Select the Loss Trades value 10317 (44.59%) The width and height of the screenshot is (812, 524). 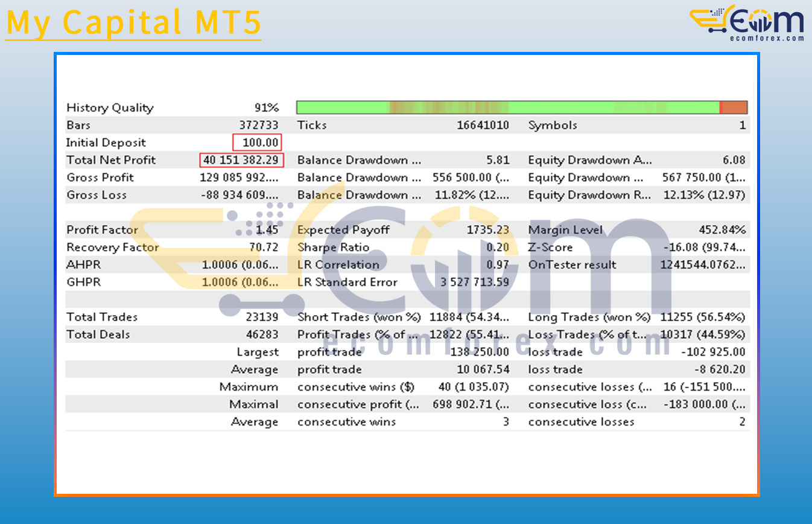[703, 334]
